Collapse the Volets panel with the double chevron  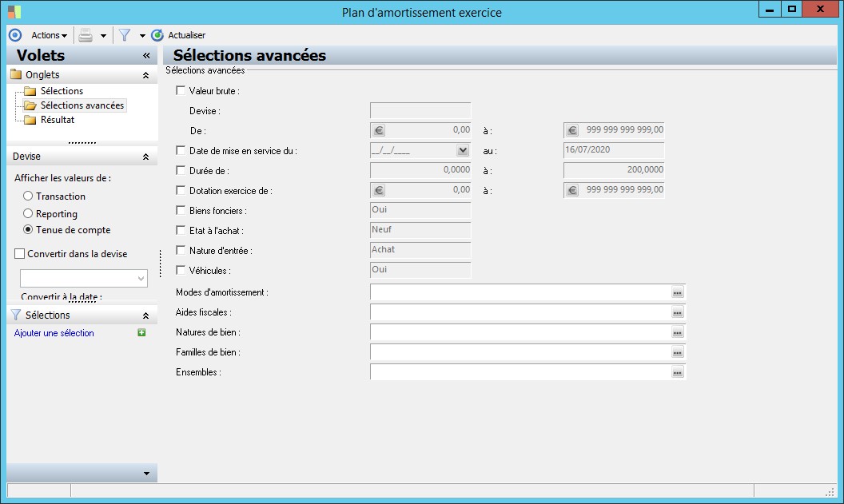[146, 56]
